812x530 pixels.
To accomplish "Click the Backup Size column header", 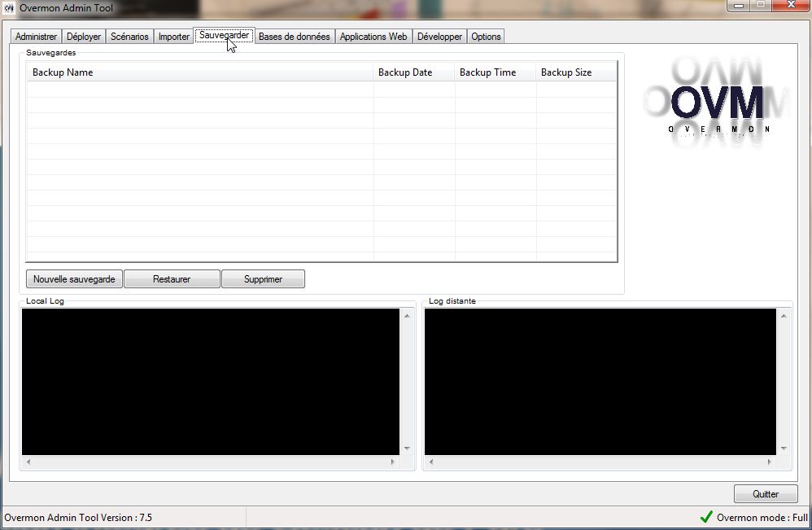I will pos(575,72).
